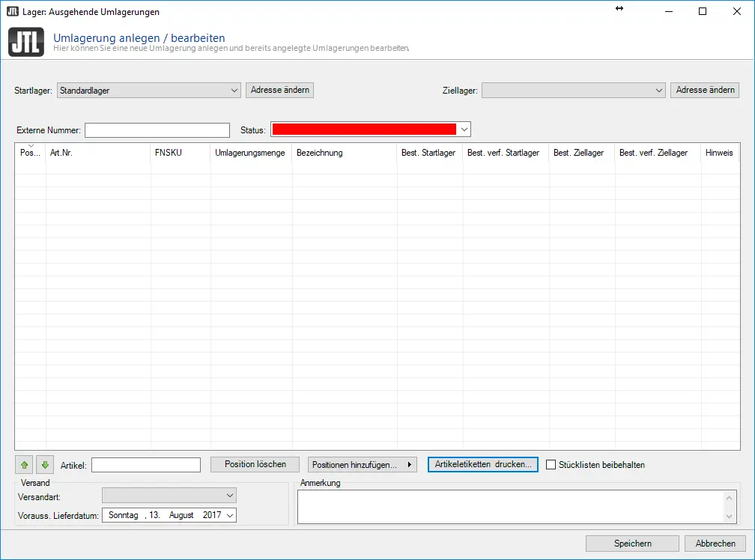Viewport: 755px width, 560px height.
Task: Select month 'August' in delivery date
Action: click(x=181, y=515)
